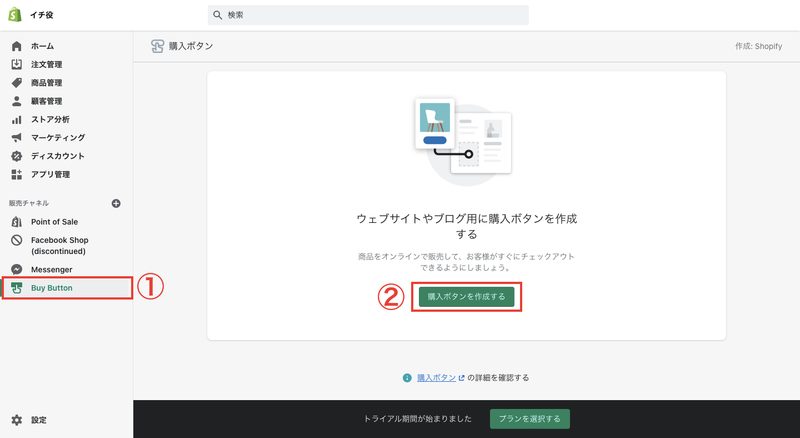Click the 作成: Shopify text
The image size is (800, 438).
click(x=758, y=46)
